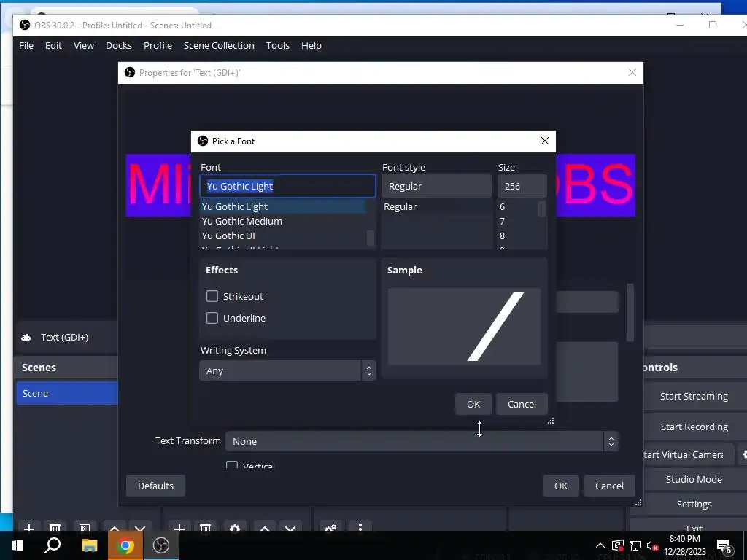Image resolution: width=747 pixels, height=560 pixels.
Task: Enable Studio Mode
Action: pyautogui.click(x=694, y=479)
